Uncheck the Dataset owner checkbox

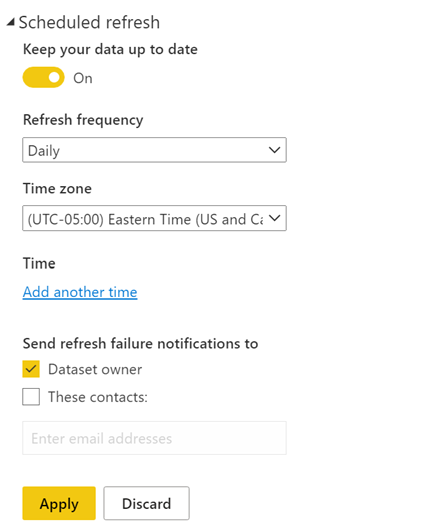[x=31, y=369]
